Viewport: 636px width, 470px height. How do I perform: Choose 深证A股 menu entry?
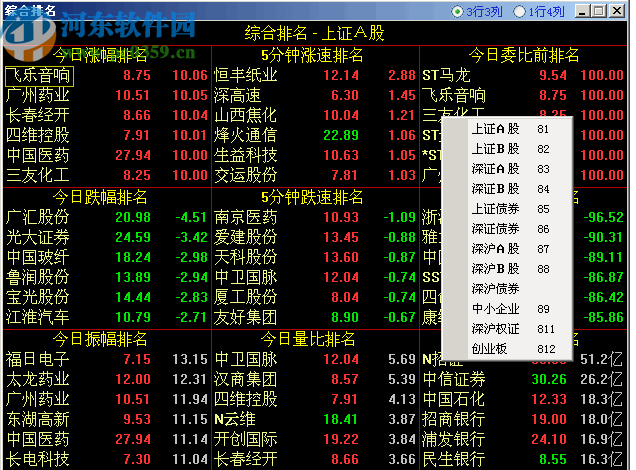507,169
